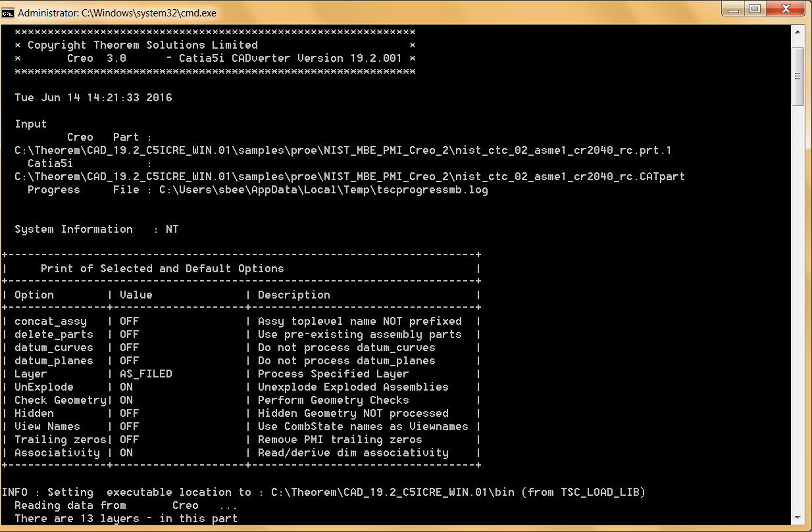This screenshot has width=812, height=532.
Task: Minimize the cmd.exe window
Action: [x=732, y=9]
